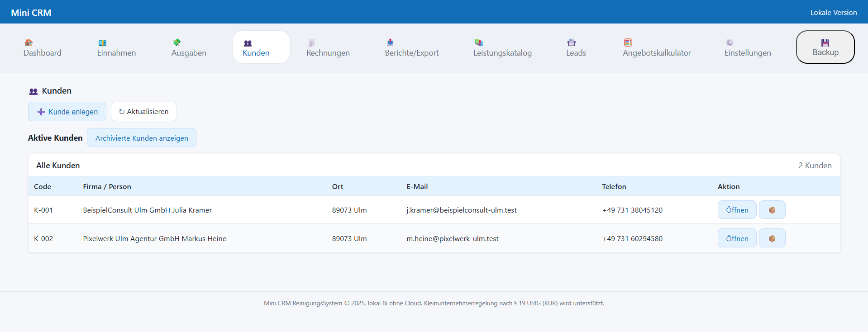
Task: Archive customer K-002 using box icon
Action: (x=772, y=238)
